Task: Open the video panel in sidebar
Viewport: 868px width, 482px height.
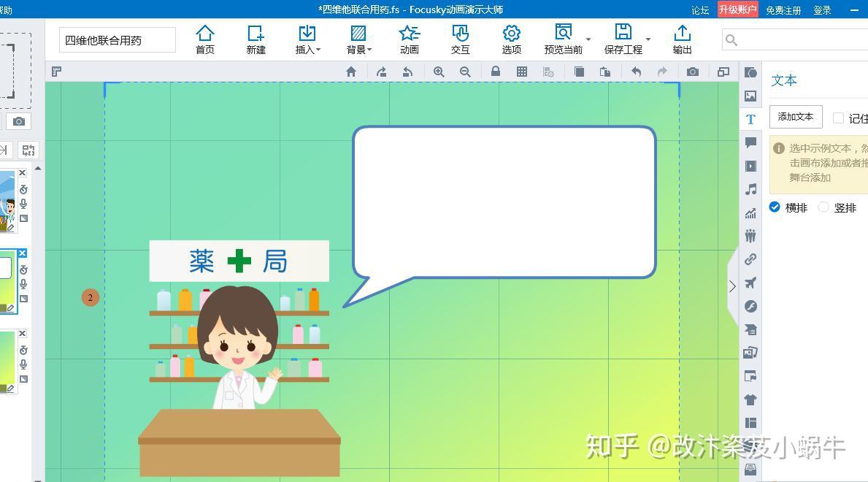Action: [750, 166]
